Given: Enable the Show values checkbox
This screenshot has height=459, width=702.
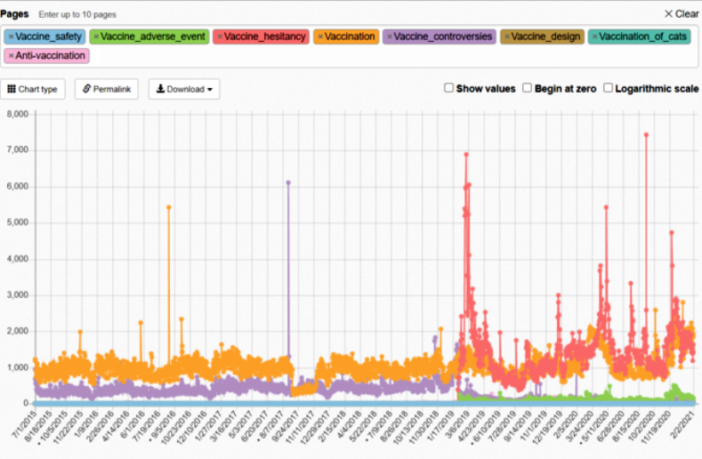Looking at the screenshot, I should pyautogui.click(x=449, y=88).
